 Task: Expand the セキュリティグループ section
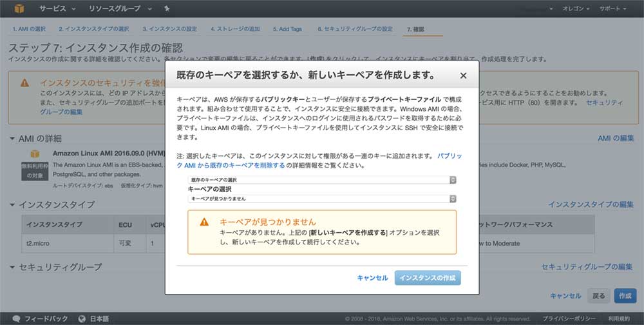click(12, 267)
